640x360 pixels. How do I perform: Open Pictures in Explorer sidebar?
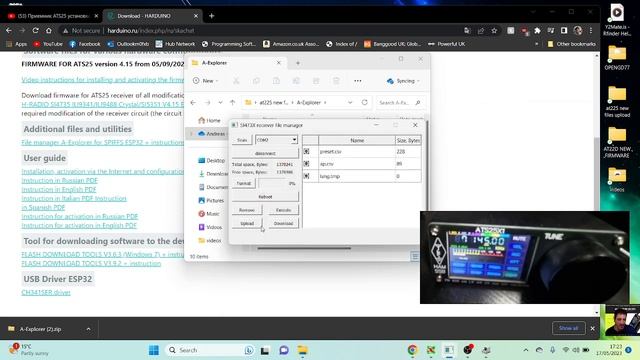pyautogui.click(x=211, y=200)
